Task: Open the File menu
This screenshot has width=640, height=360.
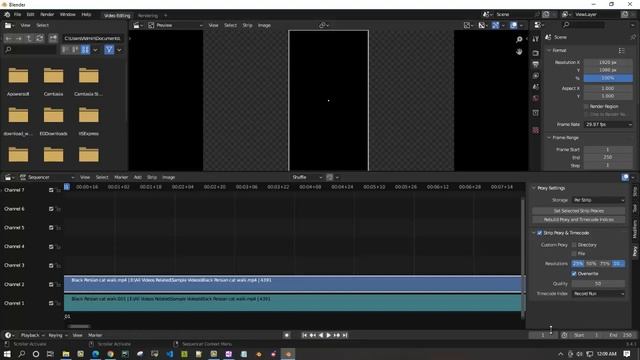Action: point(17,15)
